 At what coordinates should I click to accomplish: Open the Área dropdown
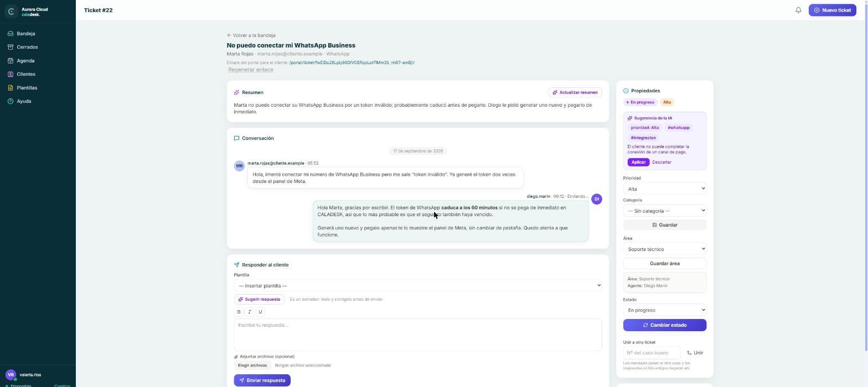(x=665, y=249)
